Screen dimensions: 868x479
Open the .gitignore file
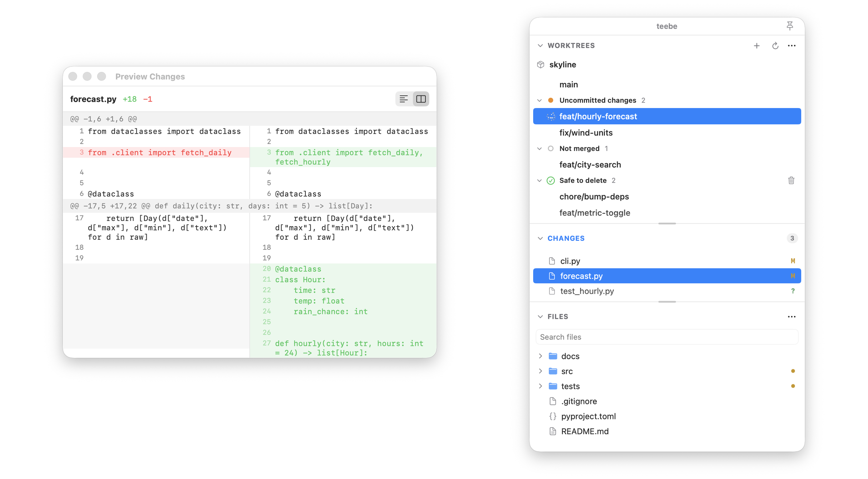[667, 401]
